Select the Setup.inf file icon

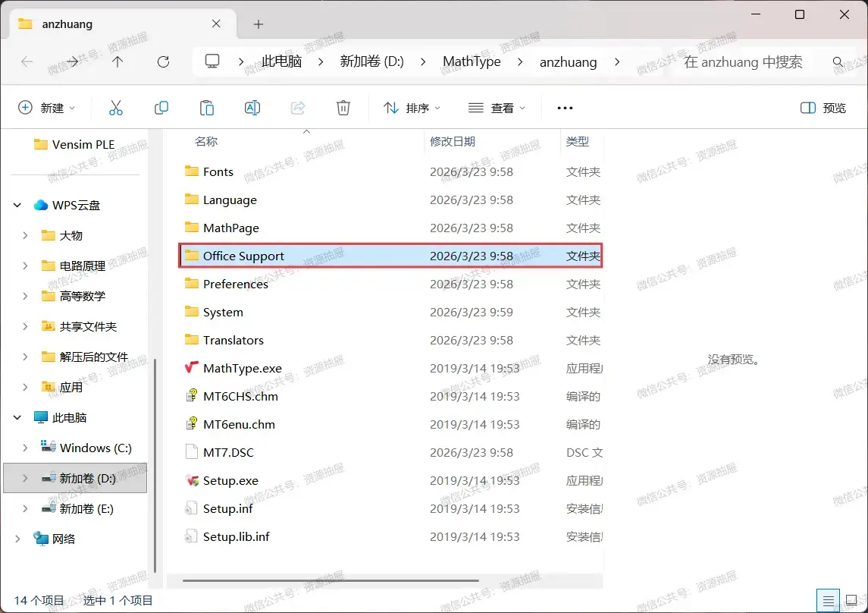coord(191,508)
